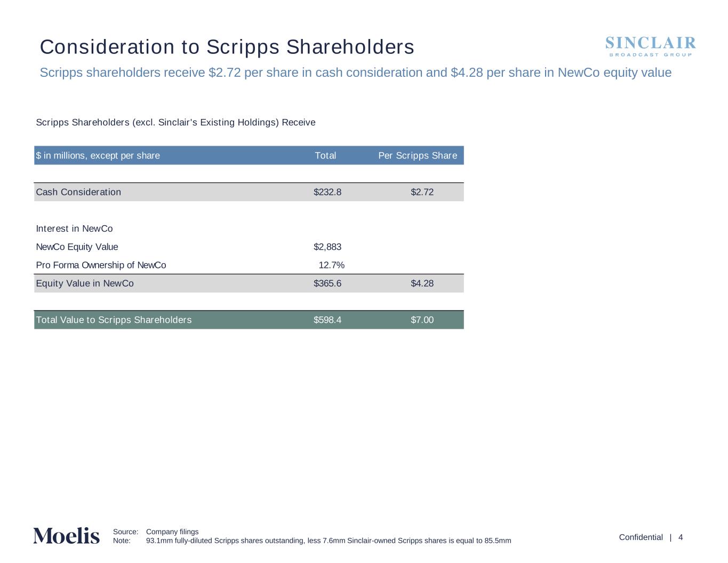Select the $4.28 per share equity value
This screenshot has width=728, height=563.
point(422,283)
